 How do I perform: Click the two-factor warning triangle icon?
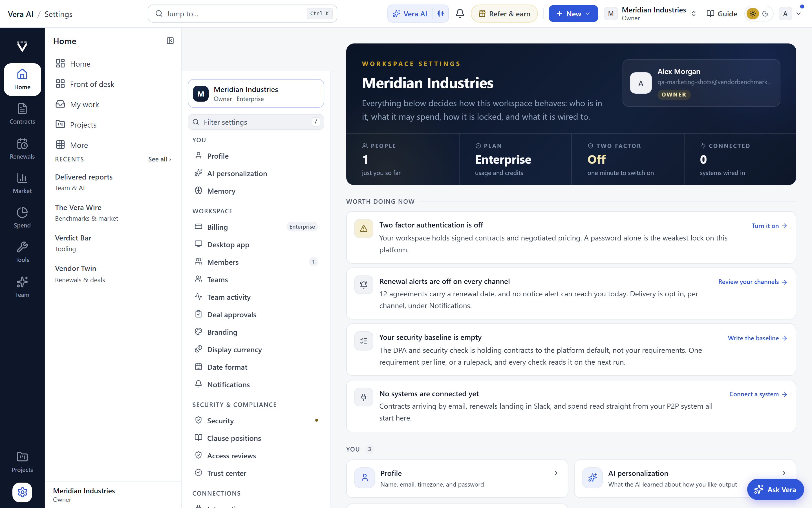[364, 229]
